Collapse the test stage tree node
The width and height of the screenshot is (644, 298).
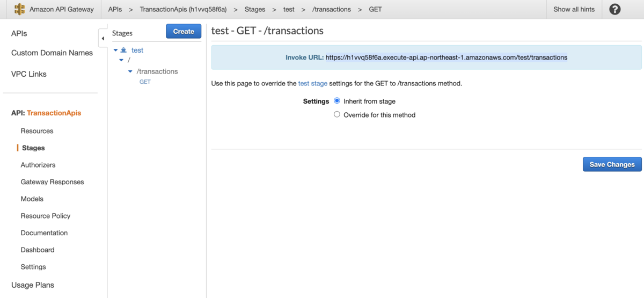click(x=115, y=50)
